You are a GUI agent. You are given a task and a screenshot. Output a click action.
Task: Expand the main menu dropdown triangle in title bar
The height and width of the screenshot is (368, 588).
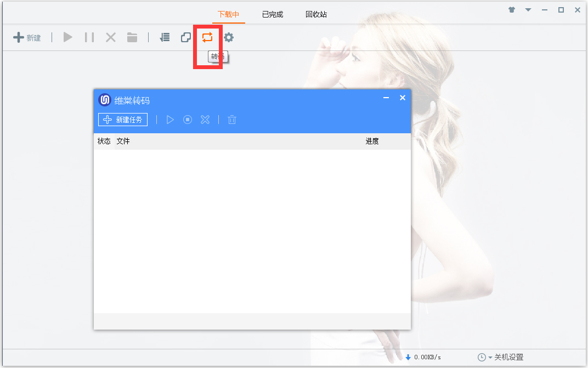[528, 10]
